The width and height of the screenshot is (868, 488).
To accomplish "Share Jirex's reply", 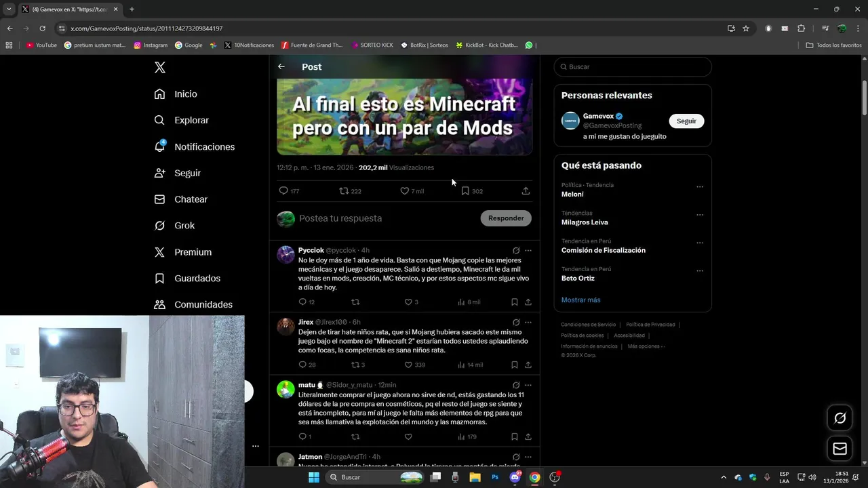I will (x=528, y=365).
